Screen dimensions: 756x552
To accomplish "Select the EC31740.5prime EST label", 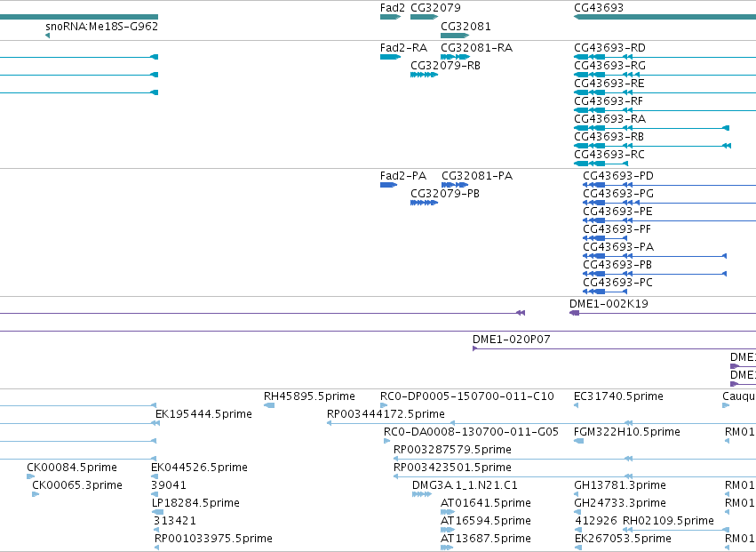I will click(618, 396).
